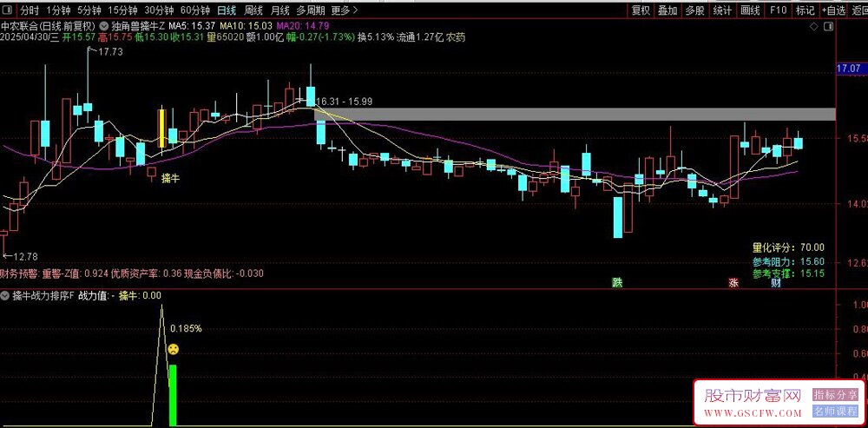Image resolution: width=868 pixels, height=428 pixels.
Task: Click the diamond icon above the price axis
Action: [x=814, y=27]
